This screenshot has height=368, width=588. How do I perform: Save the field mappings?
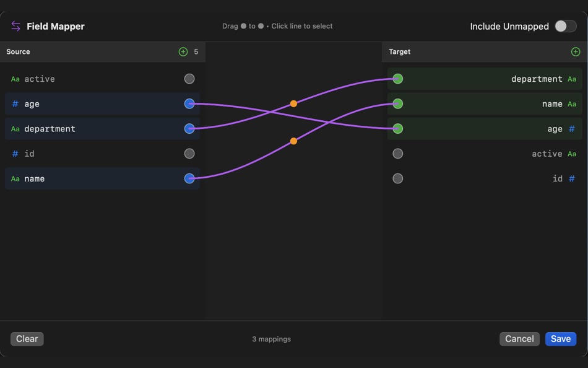point(560,339)
